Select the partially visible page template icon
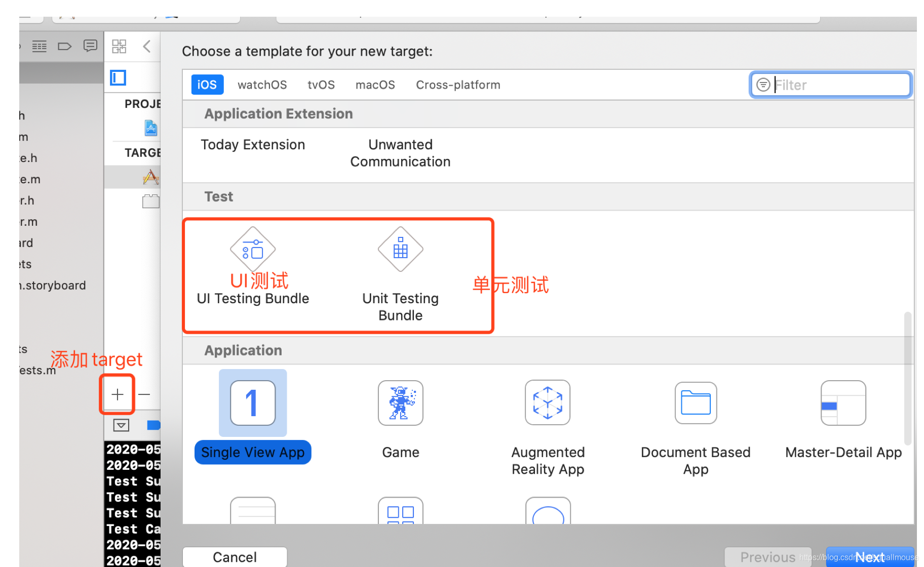Image resolution: width=924 pixels, height=567 pixels. [253, 510]
